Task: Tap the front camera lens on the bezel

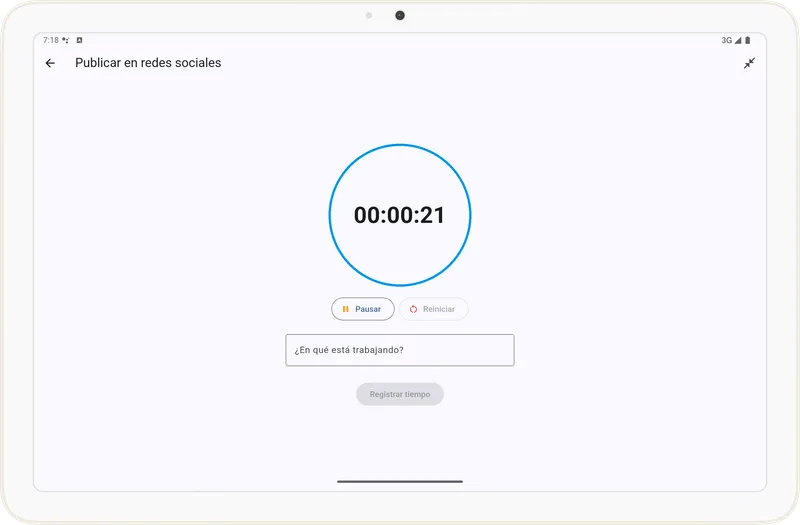Action: point(400,15)
